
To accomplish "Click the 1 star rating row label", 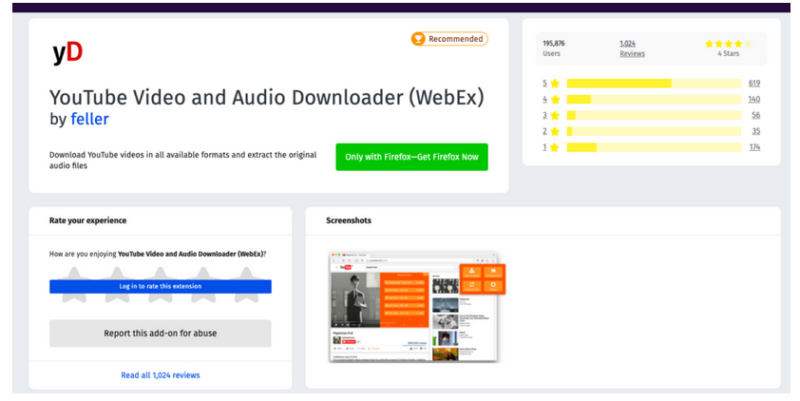I will 551,147.
